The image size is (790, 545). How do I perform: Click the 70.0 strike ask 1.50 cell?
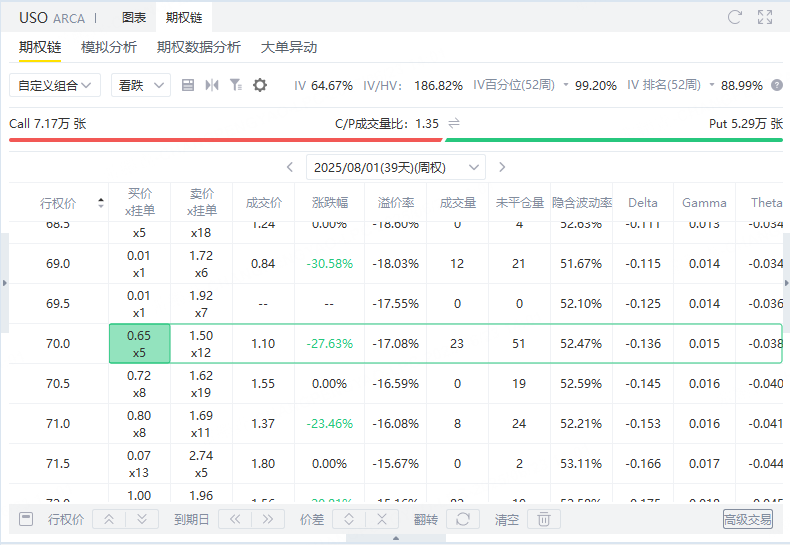[x=201, y=344]
